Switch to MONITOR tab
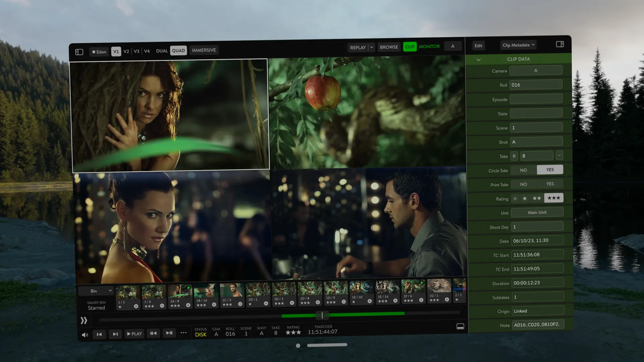 click(x=430, y=47)
